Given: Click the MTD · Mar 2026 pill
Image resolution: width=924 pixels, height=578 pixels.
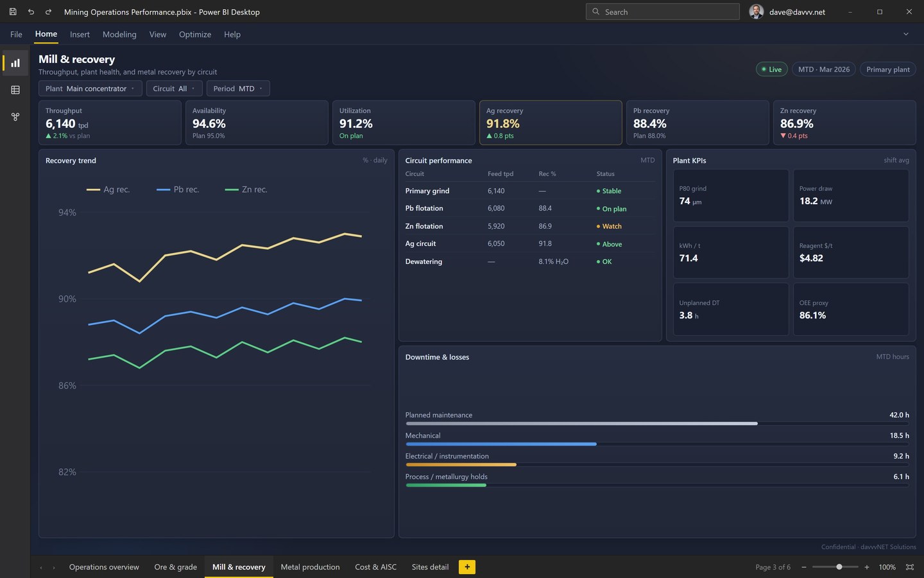Looking at the screenshot, I should tap(824, 69).
